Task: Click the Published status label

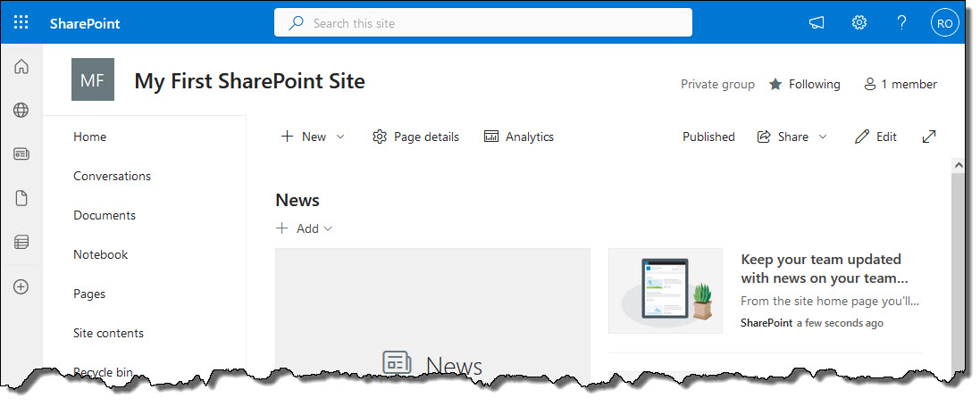Action: tap(708, 137)
